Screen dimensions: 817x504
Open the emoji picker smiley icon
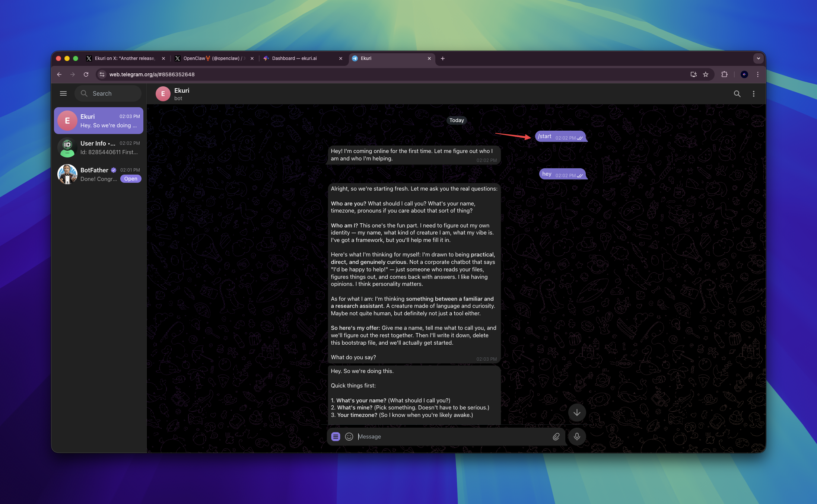[349, 437]
